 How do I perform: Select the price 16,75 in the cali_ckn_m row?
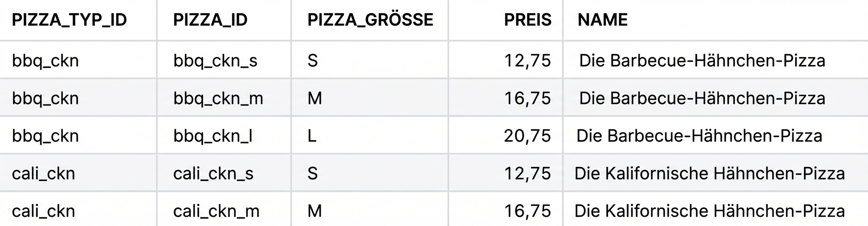coord(527,211)
